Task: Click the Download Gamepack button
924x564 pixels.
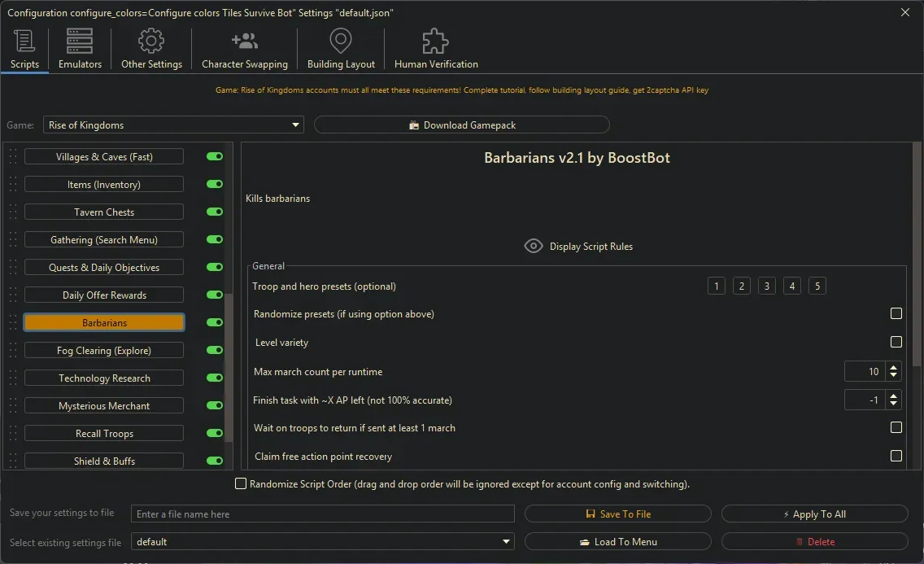Action: click(x=461, y=125)
